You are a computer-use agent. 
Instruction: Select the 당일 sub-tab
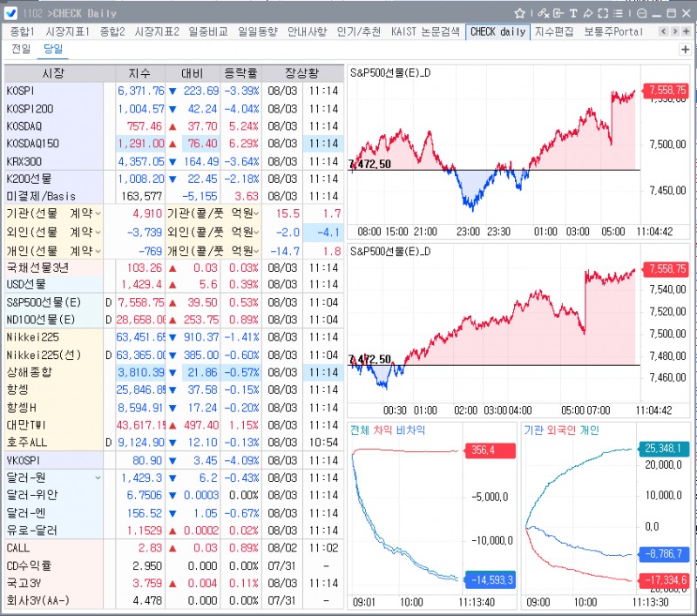click(x=53, y=49)
